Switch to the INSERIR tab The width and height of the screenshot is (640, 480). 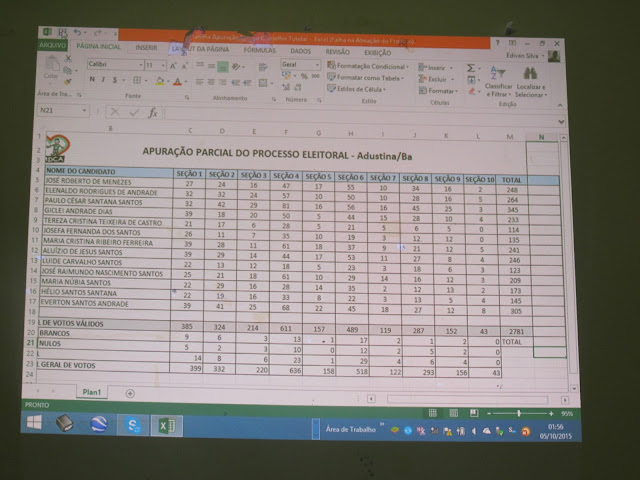[x=147, y=48]
